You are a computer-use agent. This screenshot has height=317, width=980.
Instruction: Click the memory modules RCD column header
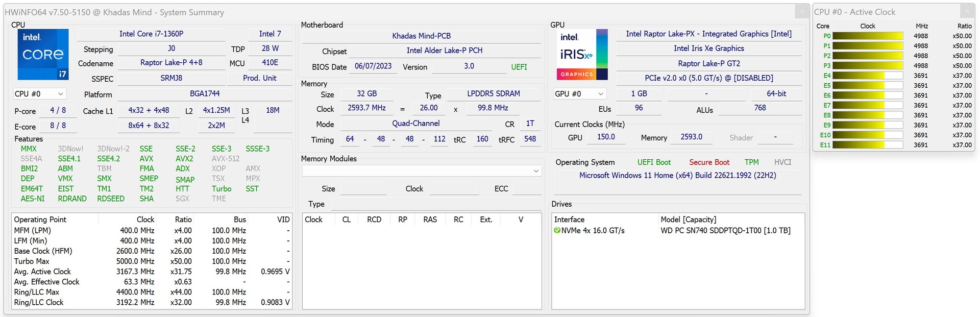coord(374,220)
